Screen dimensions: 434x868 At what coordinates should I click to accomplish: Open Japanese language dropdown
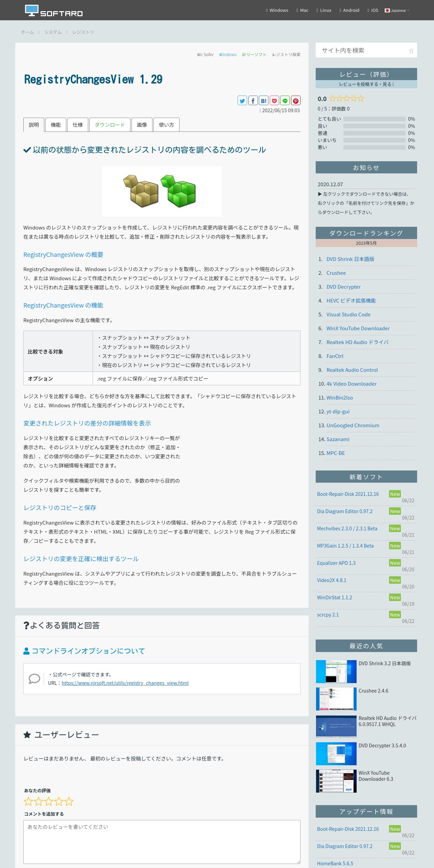click(397, 10)
